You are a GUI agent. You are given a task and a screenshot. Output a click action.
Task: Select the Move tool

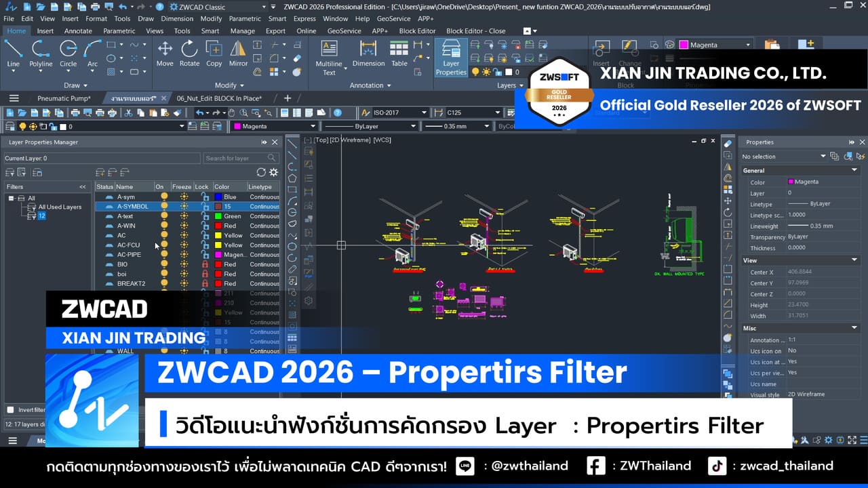(x=165, y=54)
